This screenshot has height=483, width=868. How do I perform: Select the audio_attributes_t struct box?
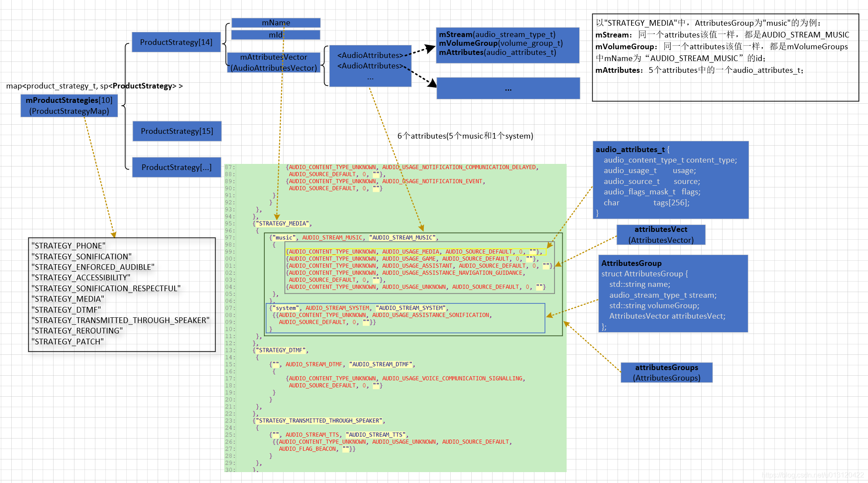coord(670,180)
